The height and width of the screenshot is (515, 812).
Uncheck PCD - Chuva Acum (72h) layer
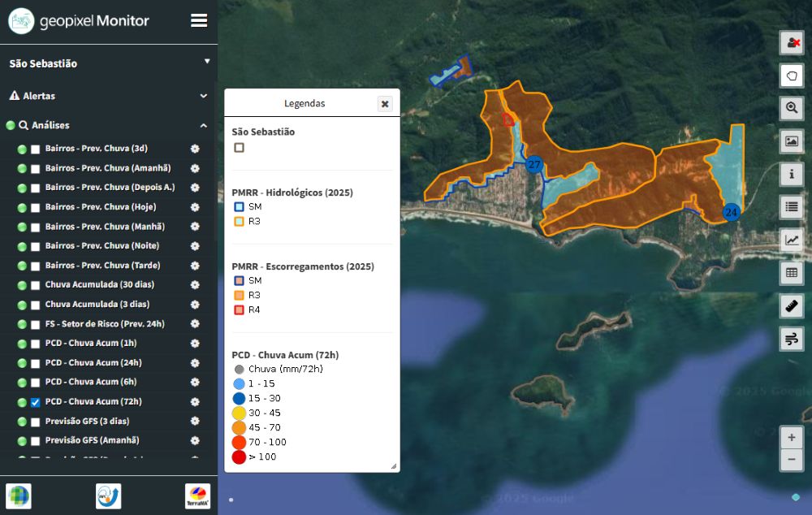pos(35,402)
